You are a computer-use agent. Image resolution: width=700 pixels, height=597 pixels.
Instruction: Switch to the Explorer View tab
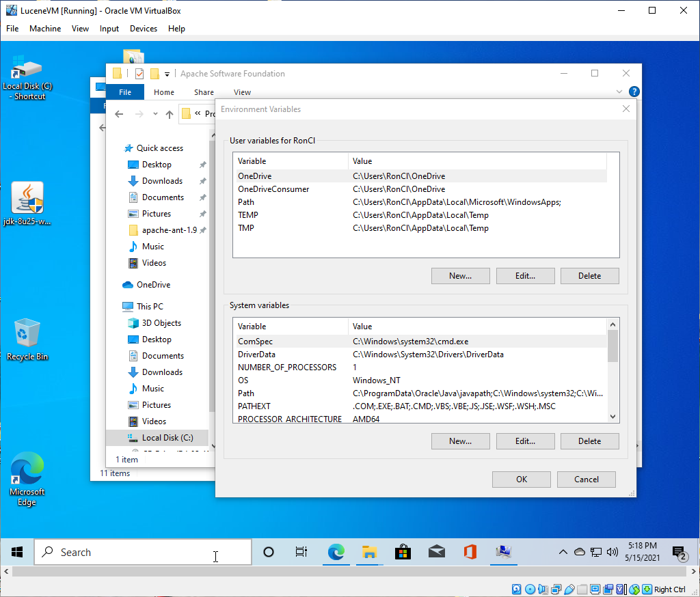point(242,92)
